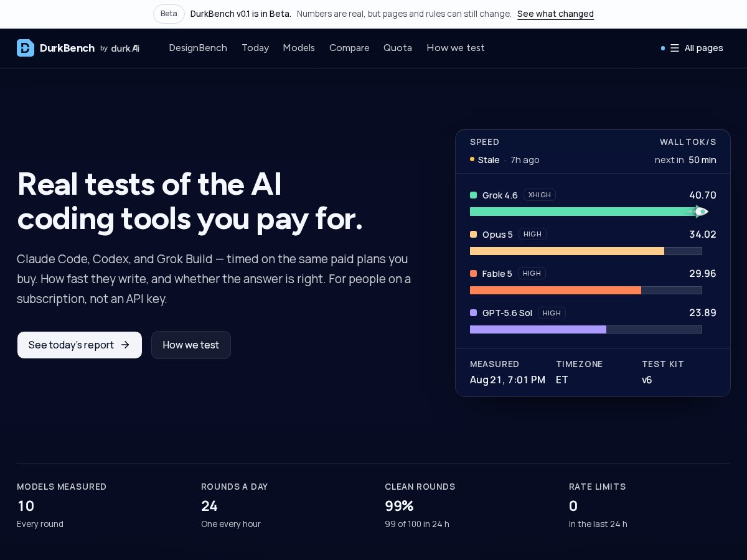Click the SPEED card heading

[x=484, y=142]
